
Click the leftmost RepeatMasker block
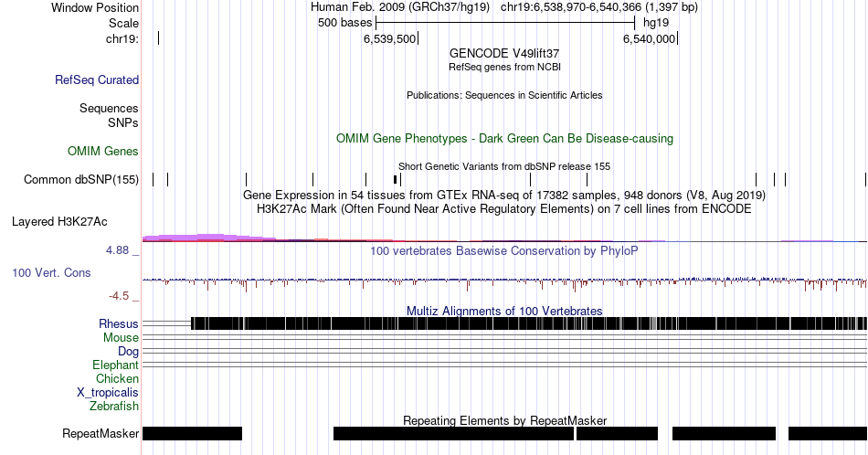pos(192,433)
